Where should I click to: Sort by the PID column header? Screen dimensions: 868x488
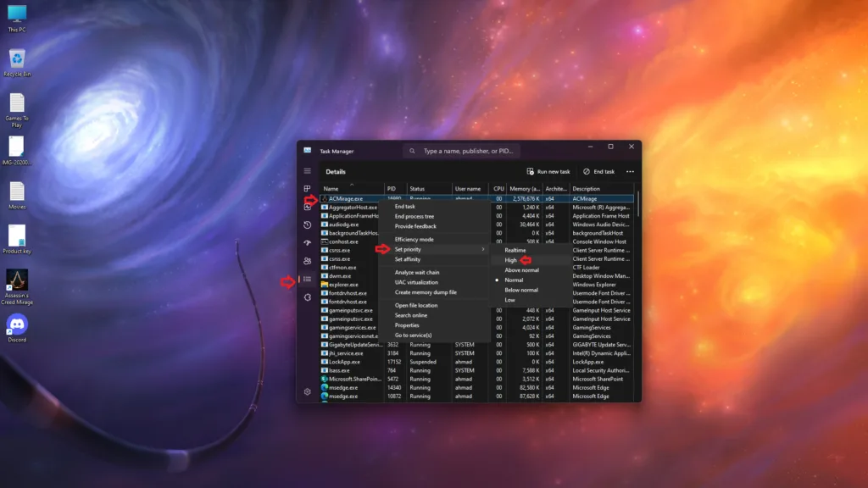395,189
